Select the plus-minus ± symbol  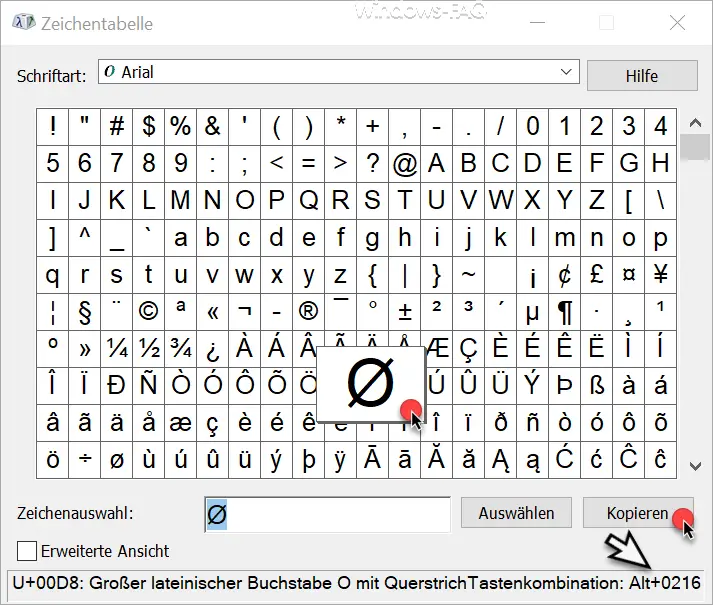click(405, 312)
